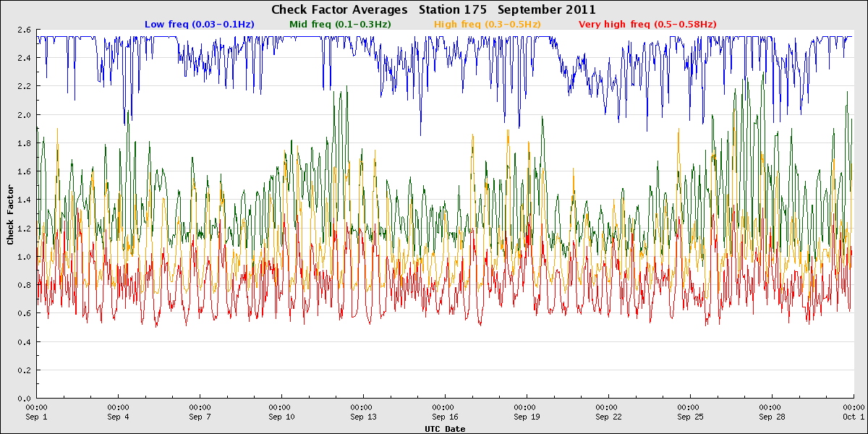Click the Low freq (0.03-0.1Hz) legend label
Image resolution: width=868 pixels, height=434 pixels.
[x=200, y=24]
